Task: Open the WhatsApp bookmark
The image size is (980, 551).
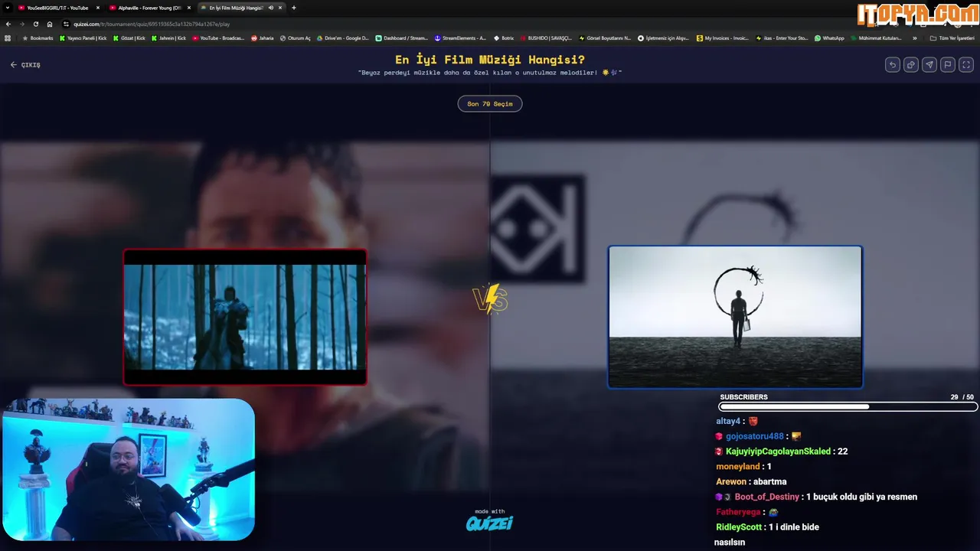Action: click(829, 37)
